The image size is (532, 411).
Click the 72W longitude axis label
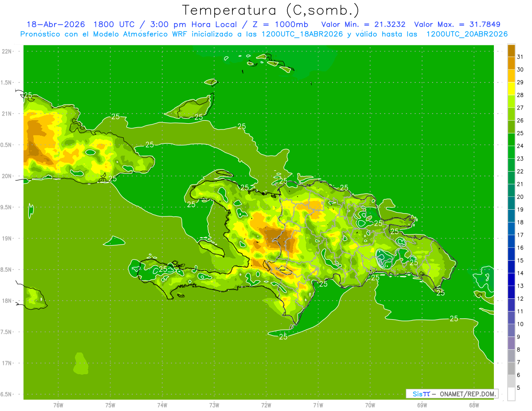coord(266,405)
